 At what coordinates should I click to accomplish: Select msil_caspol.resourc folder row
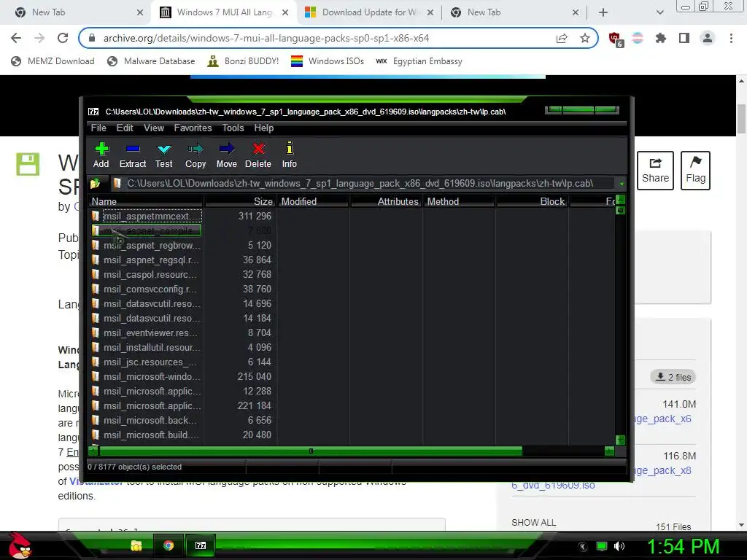tap(147, 275)
